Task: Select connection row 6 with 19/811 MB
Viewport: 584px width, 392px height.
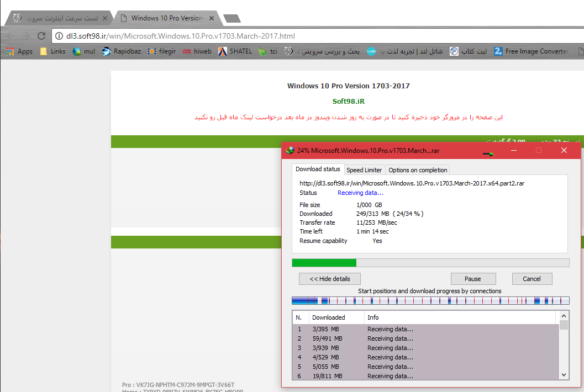Action: click(426, 376)
